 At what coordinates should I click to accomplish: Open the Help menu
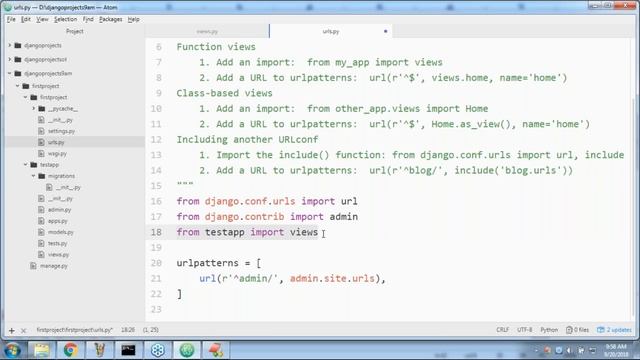[x=133, y=19]
